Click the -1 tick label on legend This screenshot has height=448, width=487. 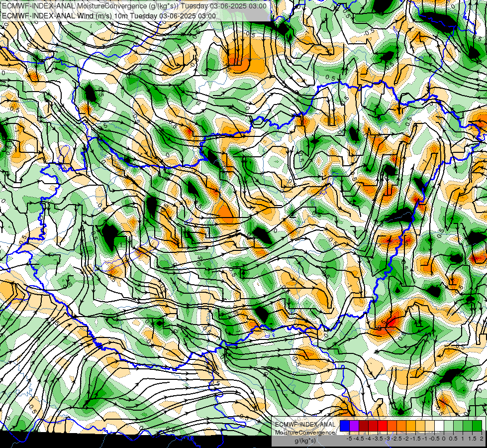[425, 439]
